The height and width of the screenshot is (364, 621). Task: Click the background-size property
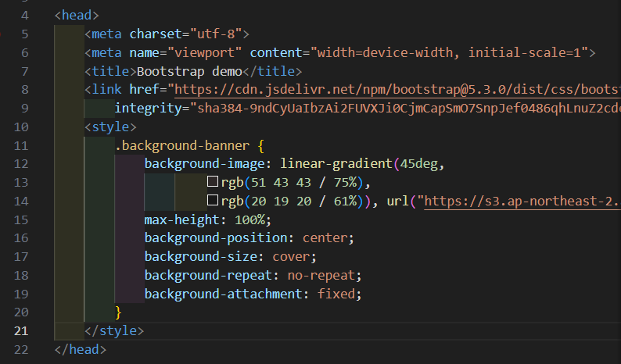click(x=201, y=256)
